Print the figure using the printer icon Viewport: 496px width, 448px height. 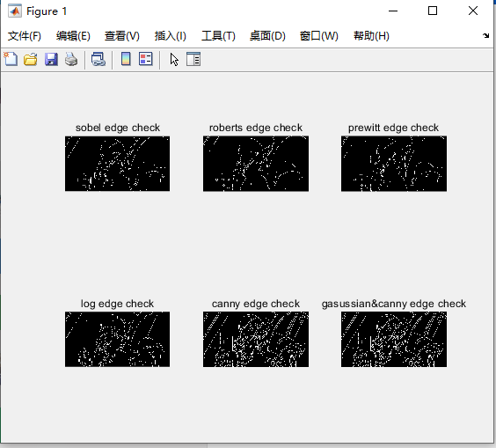(71, 59)
